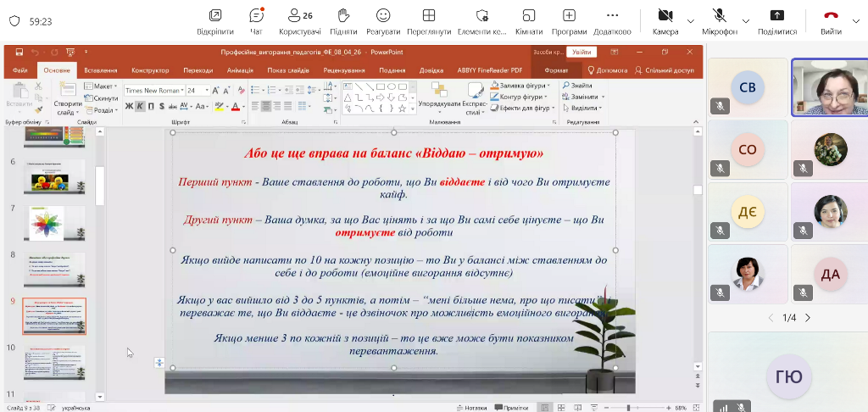Toggle italic formatting in the PowerPoint ribbon
868x412 pixels.
click(x=141, y=106)
